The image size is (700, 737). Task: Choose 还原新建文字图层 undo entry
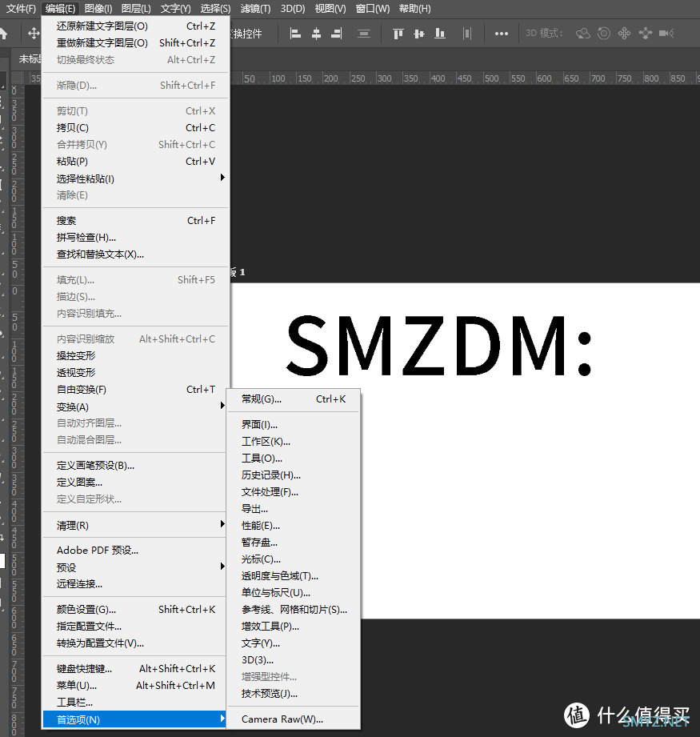[135, 26]
